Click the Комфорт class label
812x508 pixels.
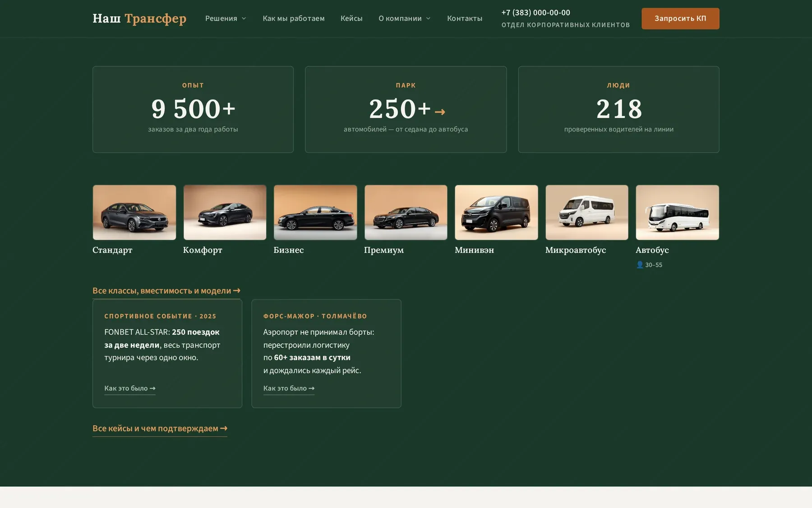[203, 250]
